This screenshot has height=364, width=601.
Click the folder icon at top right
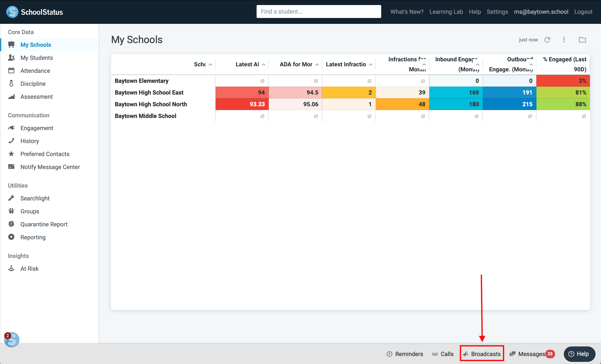[x=582, y=40]
